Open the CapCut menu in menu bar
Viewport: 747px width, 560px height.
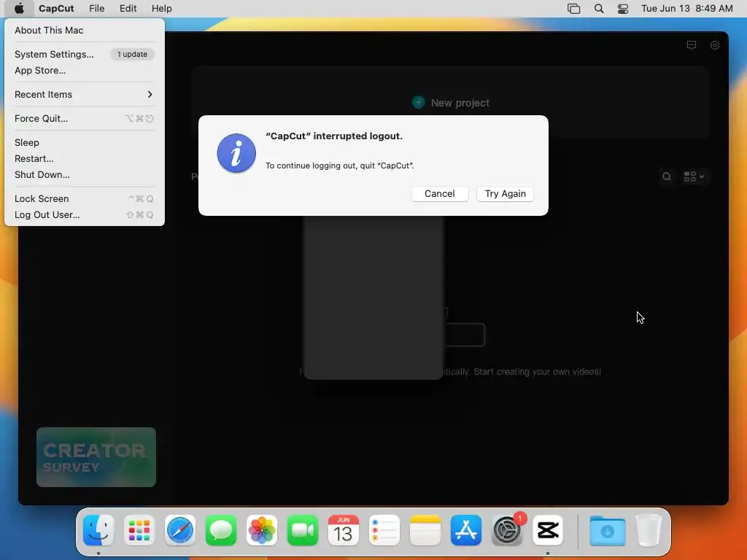(56, 9)
